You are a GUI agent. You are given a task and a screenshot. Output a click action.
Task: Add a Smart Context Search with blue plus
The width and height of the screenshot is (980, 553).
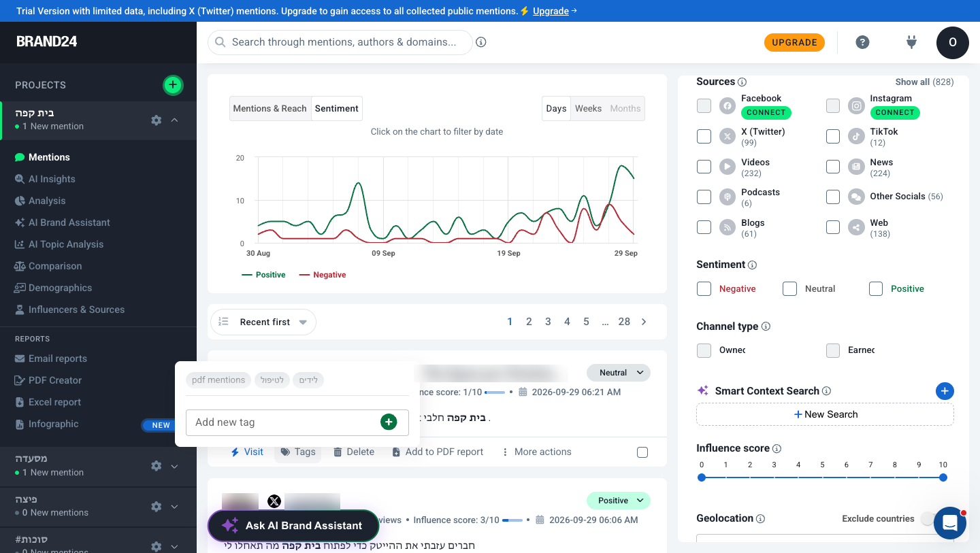point(945,391)
